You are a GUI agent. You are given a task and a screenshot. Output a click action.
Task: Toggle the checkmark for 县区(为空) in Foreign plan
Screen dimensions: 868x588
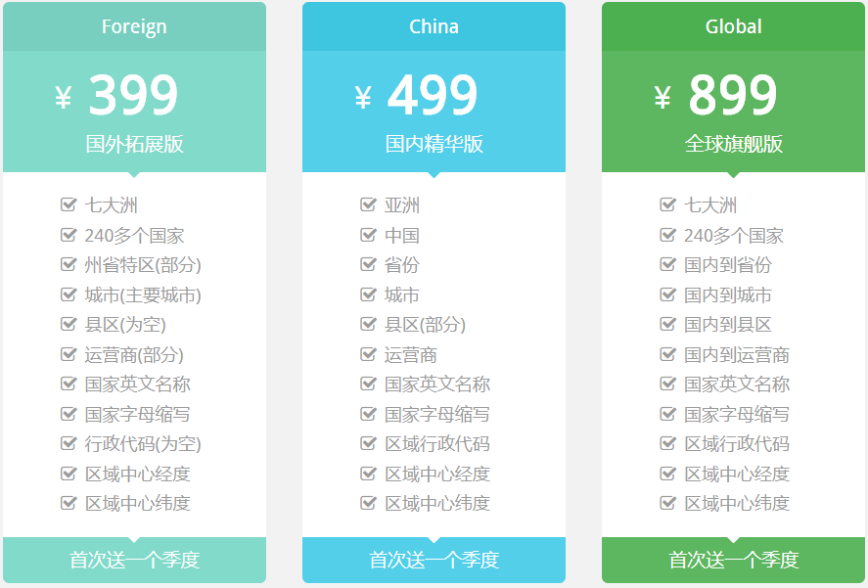68,325
